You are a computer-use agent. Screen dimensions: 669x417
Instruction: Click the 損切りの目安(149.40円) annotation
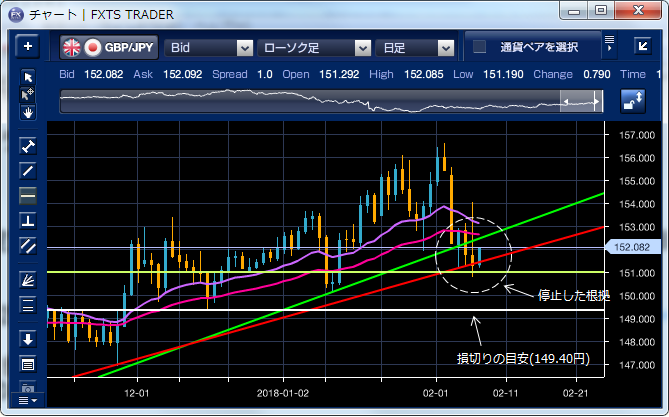(523, 359)
